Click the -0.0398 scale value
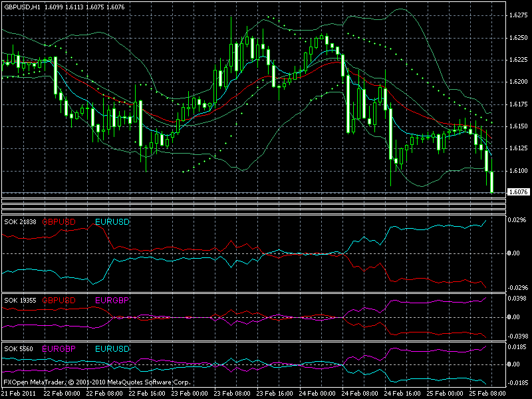 tap(518, 336)
